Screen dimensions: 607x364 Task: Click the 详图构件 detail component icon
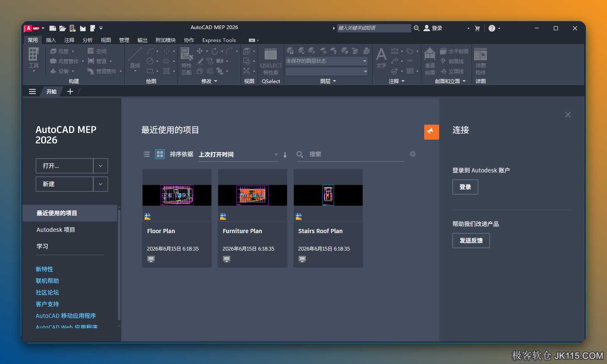click(x=480, y=61)
